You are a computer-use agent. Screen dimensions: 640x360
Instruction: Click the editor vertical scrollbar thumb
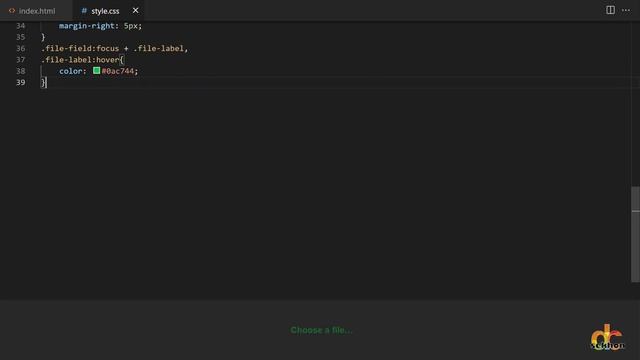point(635,234)
